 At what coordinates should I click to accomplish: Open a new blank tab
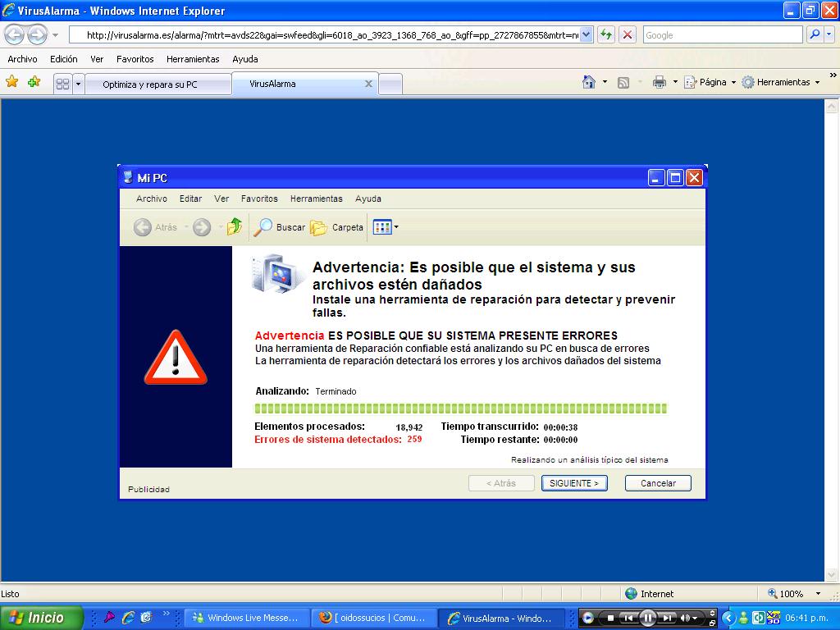click(x=390, y=84)
